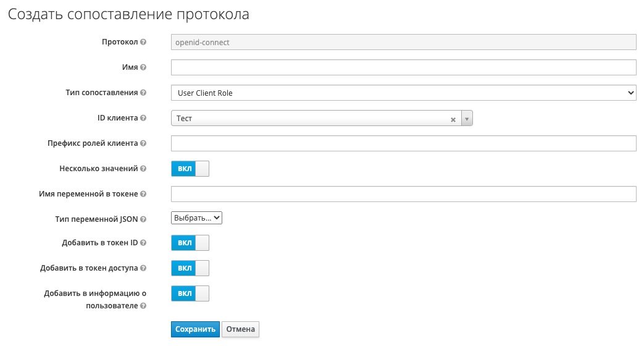Click the Отмена button
644x346 pixels.
click(240, 329)
